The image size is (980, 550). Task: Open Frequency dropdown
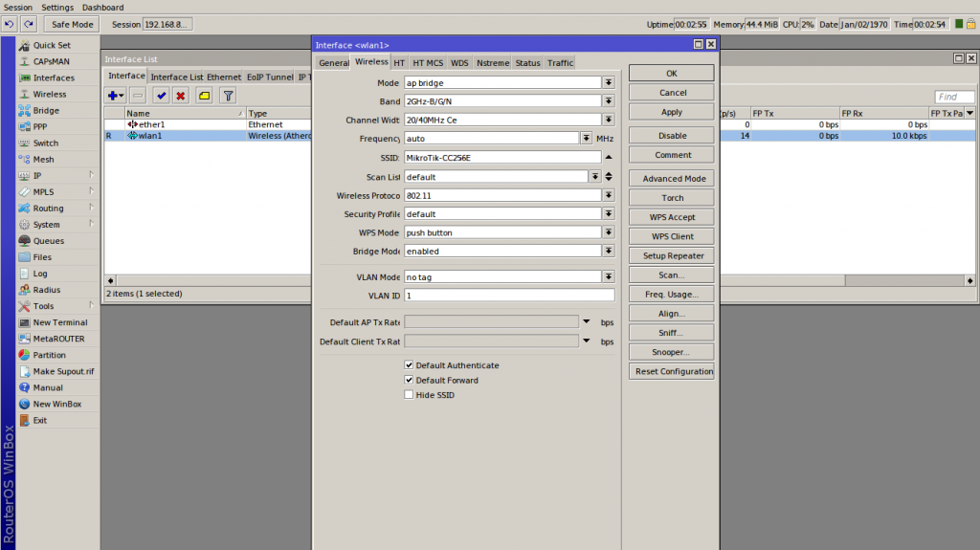(x=587, y=138)
